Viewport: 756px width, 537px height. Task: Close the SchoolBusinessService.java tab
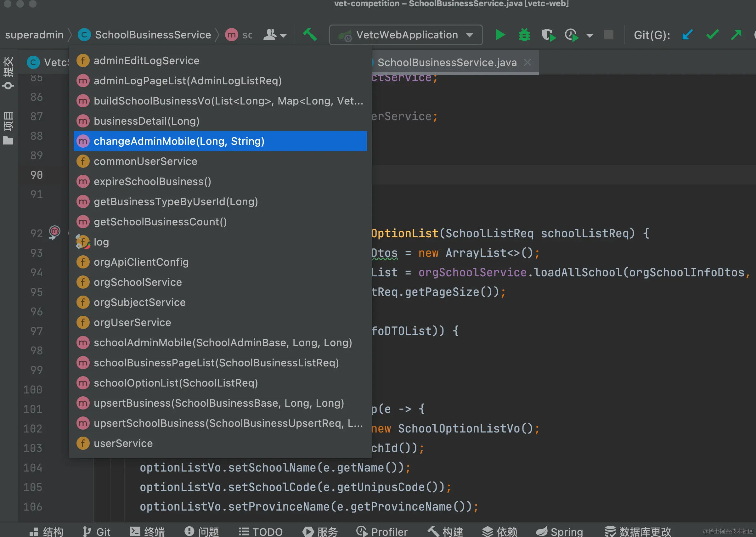click(528, 62)
